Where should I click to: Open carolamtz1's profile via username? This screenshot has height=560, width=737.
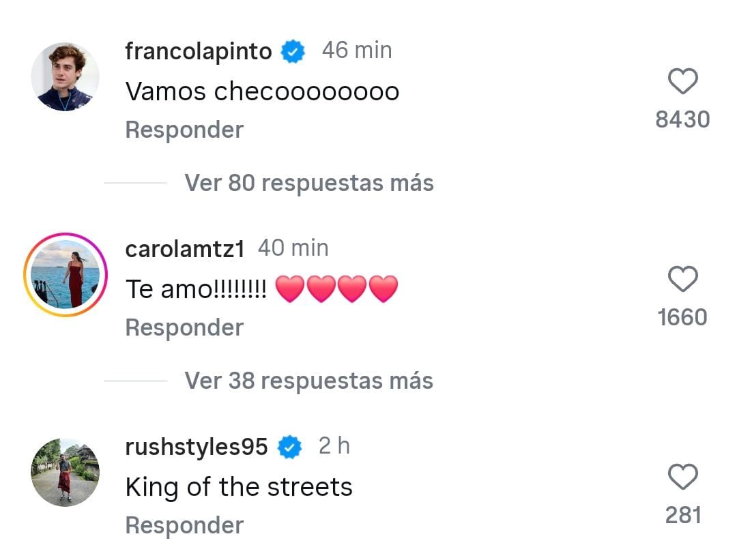(x=184, y=248)
